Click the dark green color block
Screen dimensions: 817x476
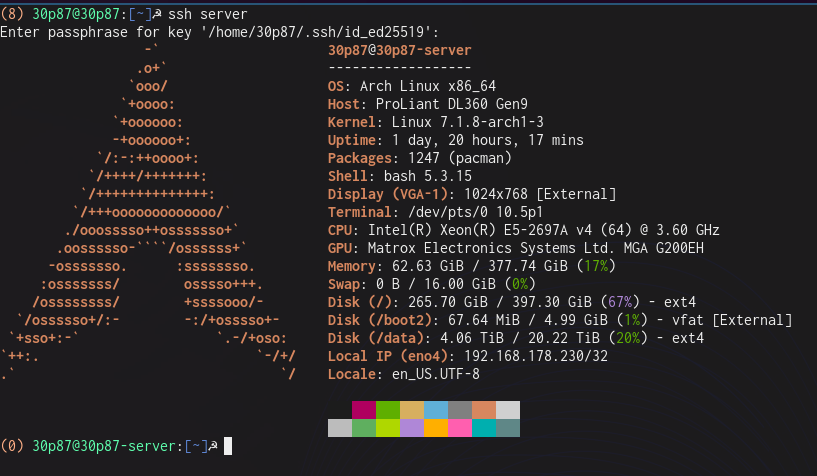pyautogui.click(x=388, y=410)
